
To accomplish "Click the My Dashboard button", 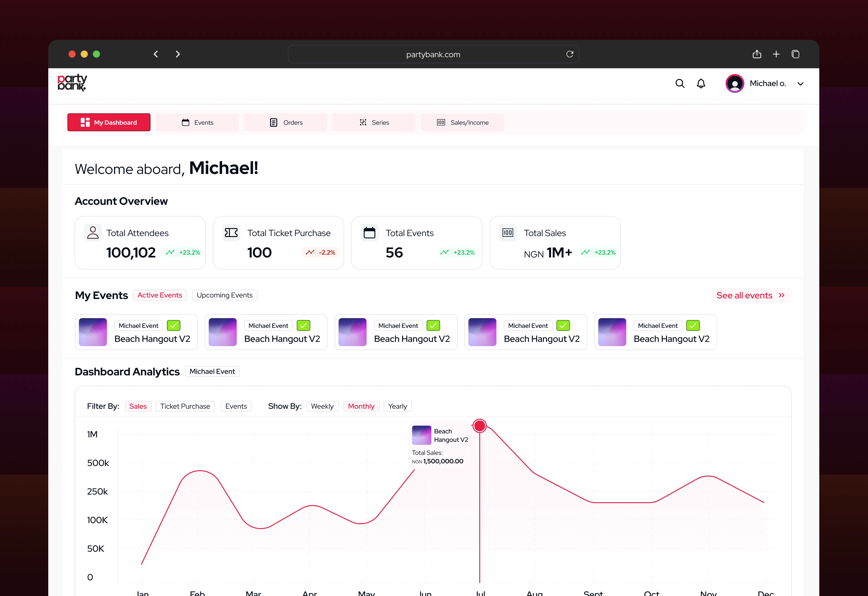I will coord(109,123).
